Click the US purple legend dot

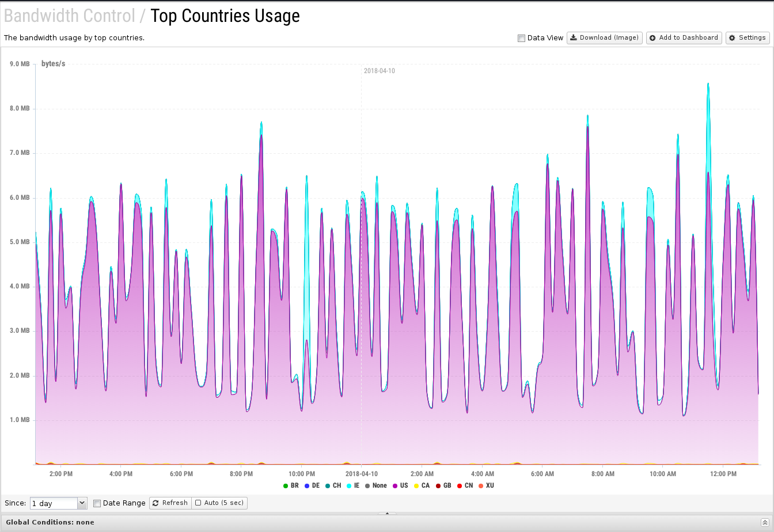click(395, 486)
